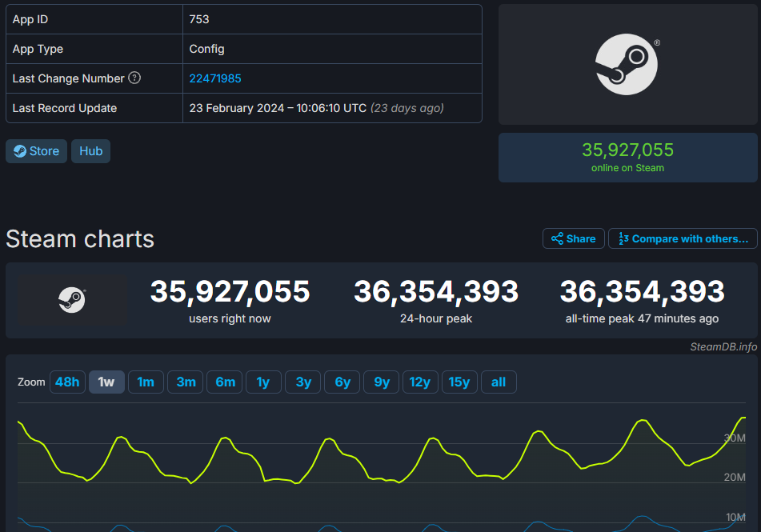Viewport: 761px width, 532px height.
Task: Click the App ID value 753
Action: [199, 19]
